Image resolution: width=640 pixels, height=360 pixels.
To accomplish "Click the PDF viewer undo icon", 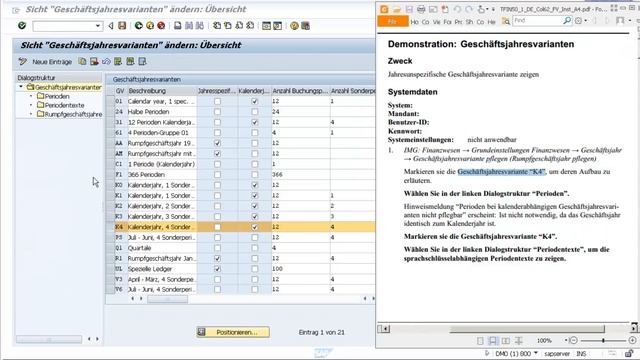I will [457, 9].
